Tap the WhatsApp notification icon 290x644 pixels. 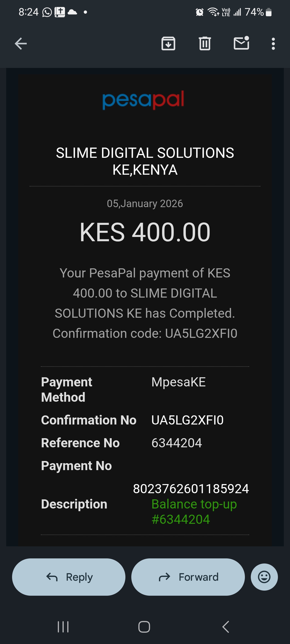pos(47,12)
